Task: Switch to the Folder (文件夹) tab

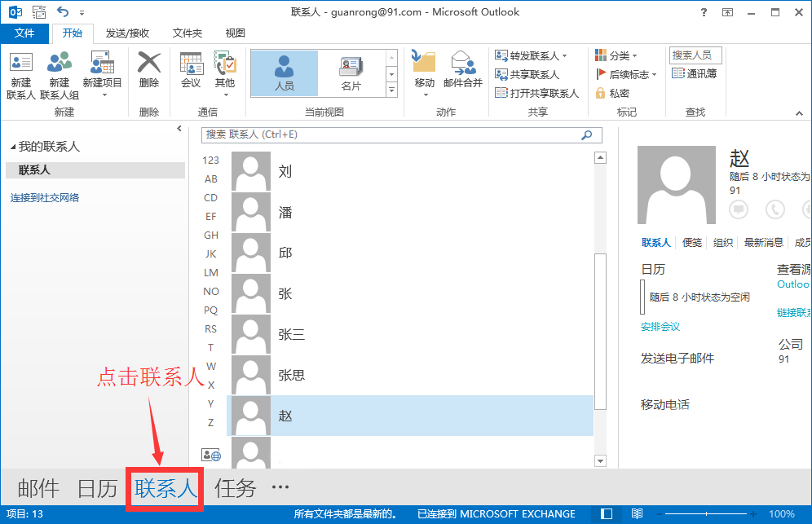Action: [x=187, y=33]
